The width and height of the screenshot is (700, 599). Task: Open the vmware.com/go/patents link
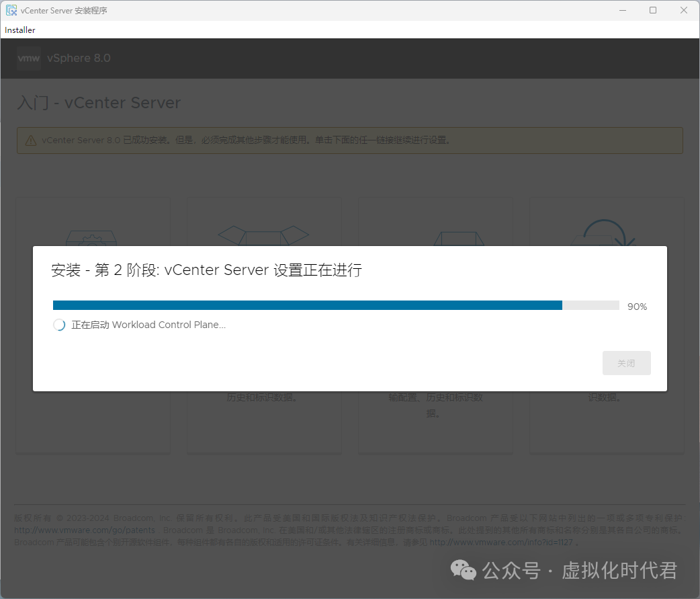85,530
